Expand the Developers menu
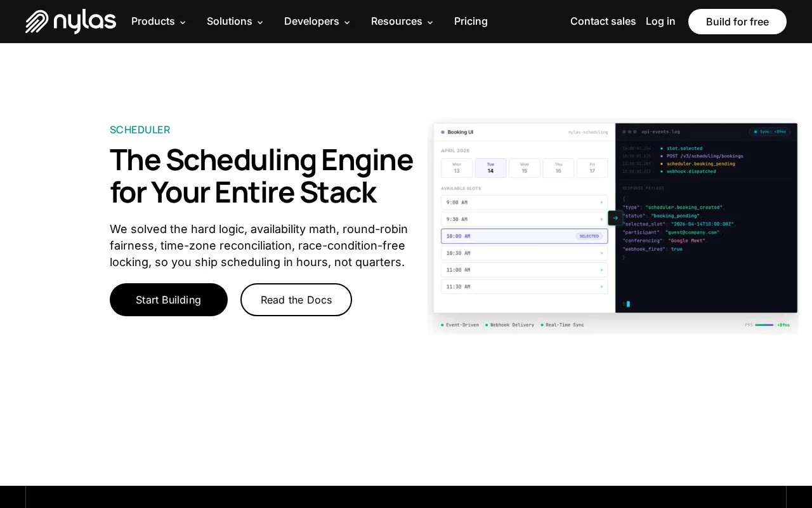 coord(317,22)
